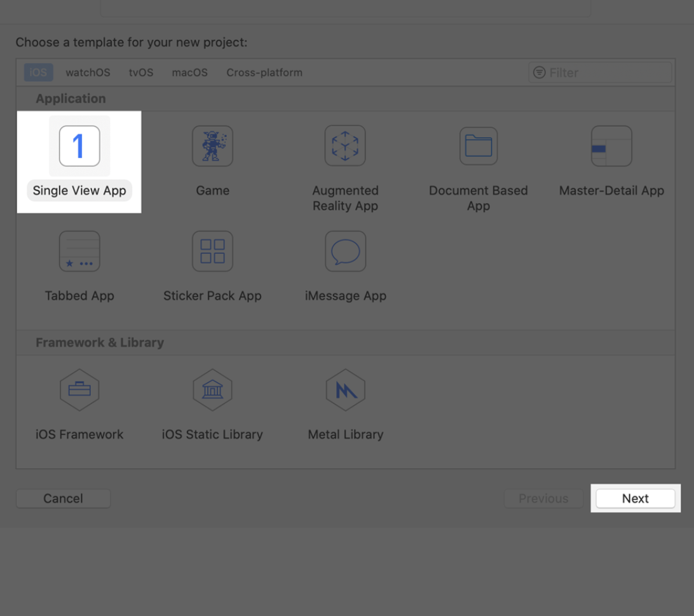This screenshot has width=694, height=616.
Task: Click the Next button
Action: [x=636, y=499]
